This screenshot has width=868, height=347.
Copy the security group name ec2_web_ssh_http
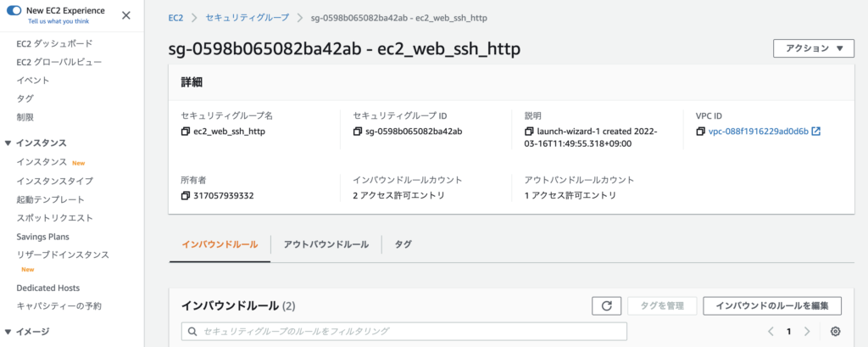(x=185, y=132)
